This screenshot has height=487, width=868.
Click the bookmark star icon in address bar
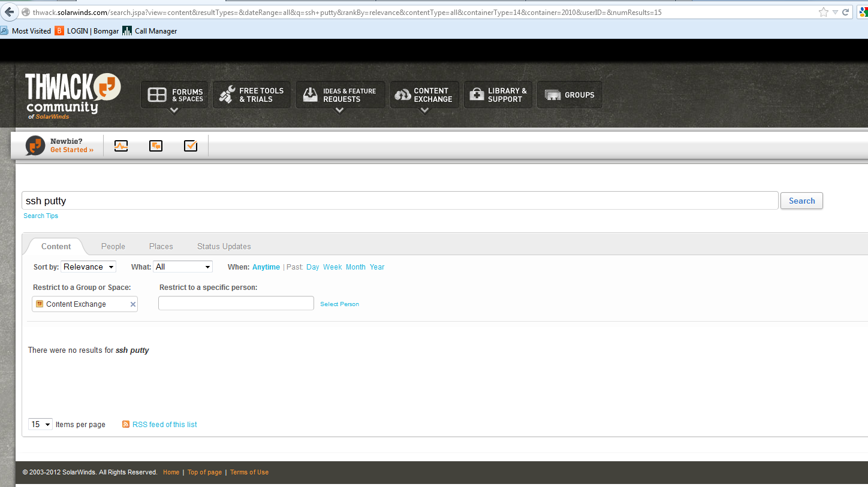tap(823, 12)
